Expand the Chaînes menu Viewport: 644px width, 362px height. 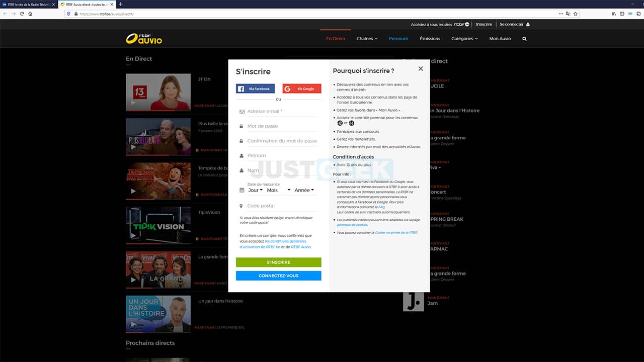tap(367, 39)
